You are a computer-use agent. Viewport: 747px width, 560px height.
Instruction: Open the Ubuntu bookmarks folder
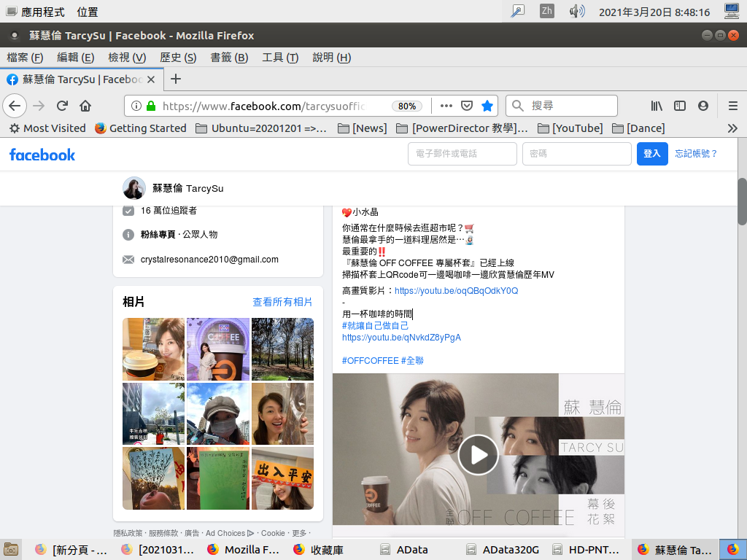(x=261, y=128)
